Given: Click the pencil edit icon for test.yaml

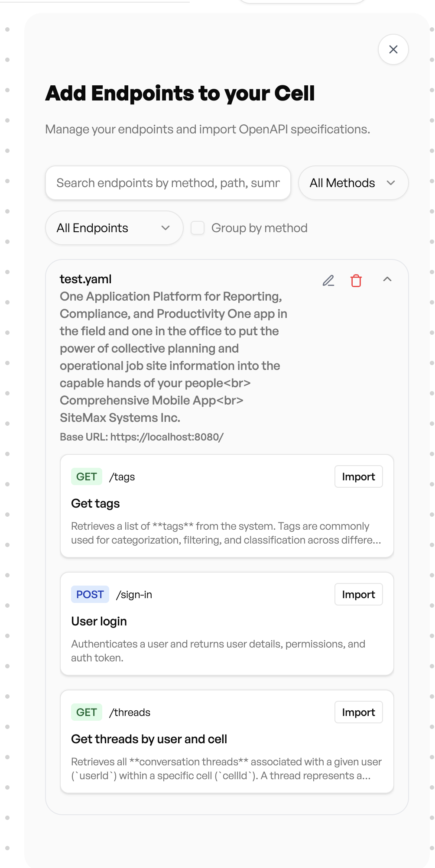Looking at the screenshot, I should tap(328, 281).
